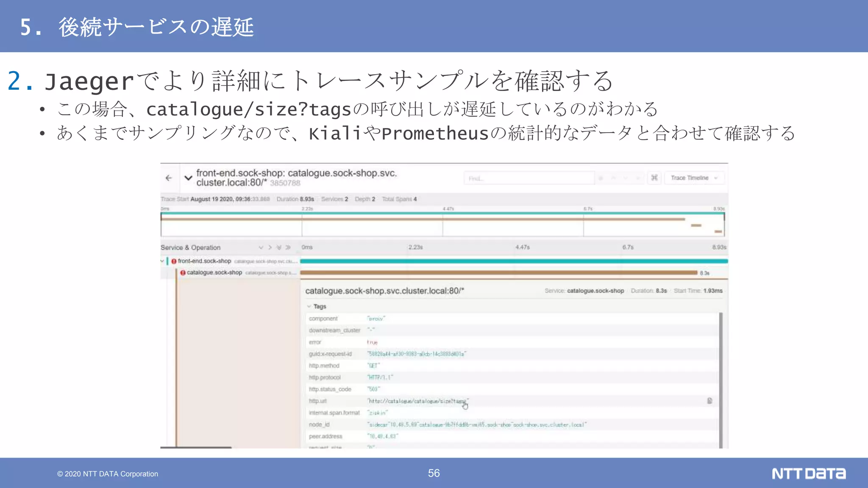Click the Duration 8.93s summary text
Viewport: 868px width, 488px height.
pyautogui.click(x=295, y=199)
